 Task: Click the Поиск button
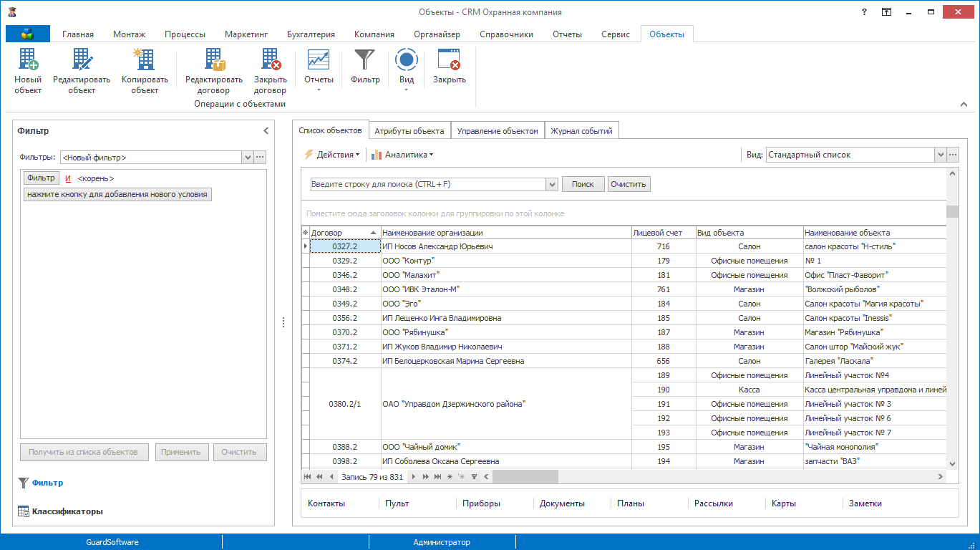tap(583, 184)
